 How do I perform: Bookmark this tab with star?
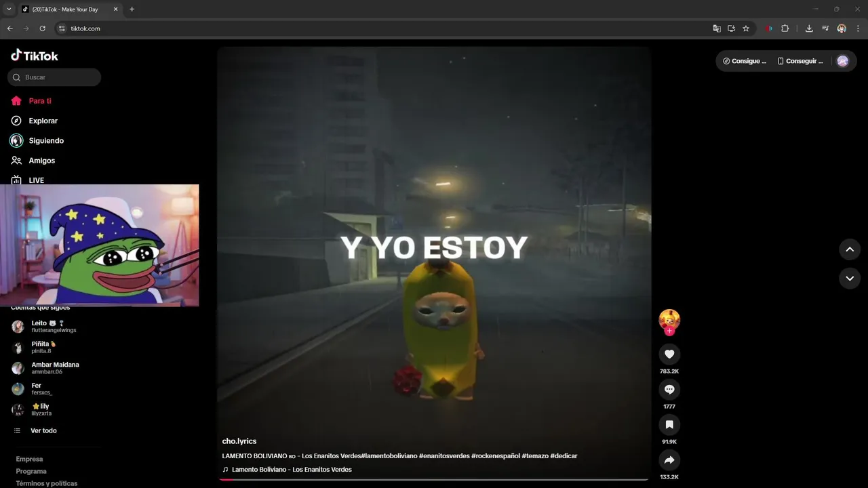[x=746, y=28]
